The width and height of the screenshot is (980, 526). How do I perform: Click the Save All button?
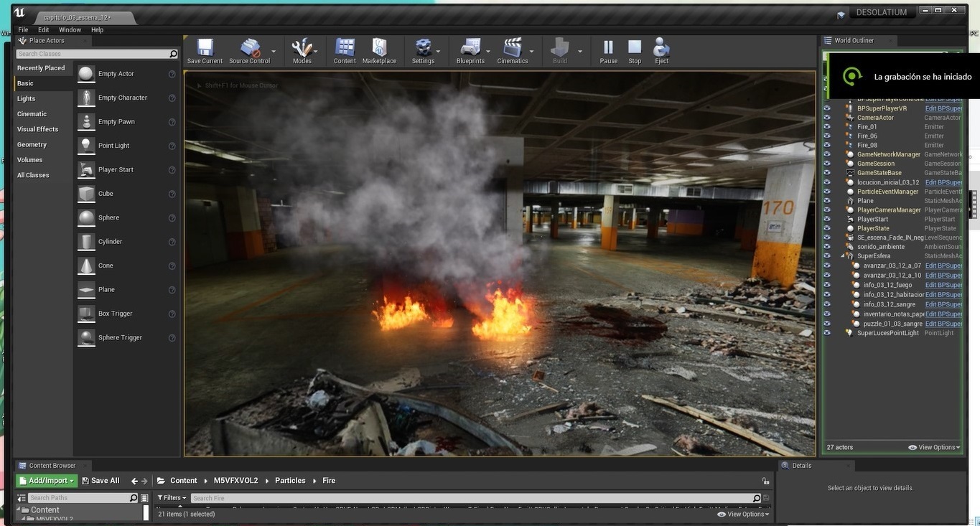101,481
